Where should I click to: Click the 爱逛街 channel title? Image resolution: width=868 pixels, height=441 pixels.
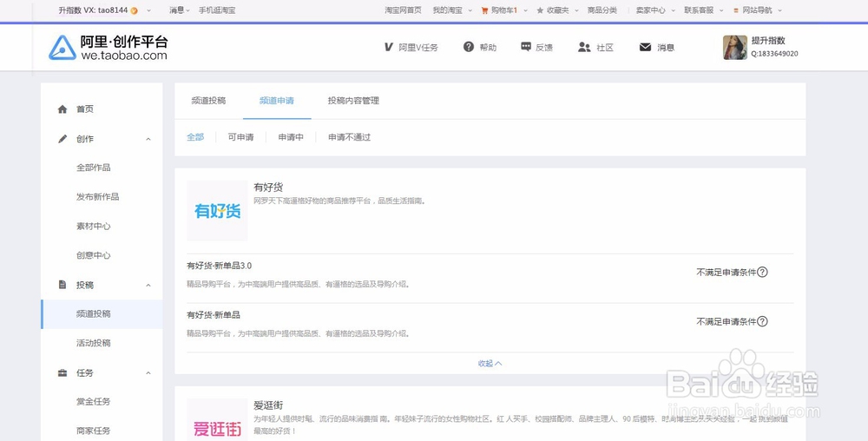tap(268, 405)
